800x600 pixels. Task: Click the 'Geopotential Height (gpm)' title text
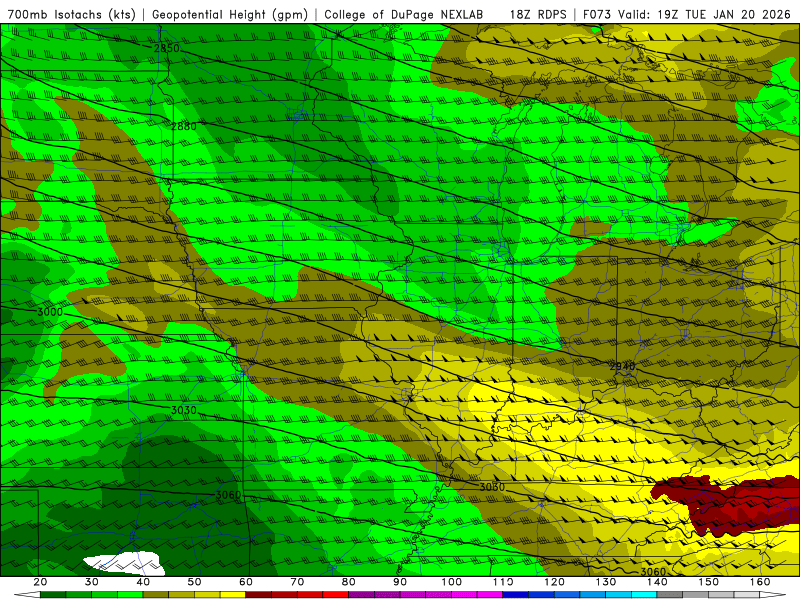[230, 14]
